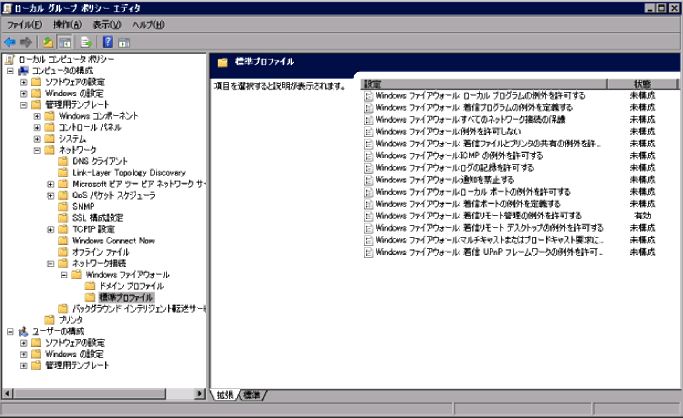Open the 表示(V) menu

(x=107, y=25)
